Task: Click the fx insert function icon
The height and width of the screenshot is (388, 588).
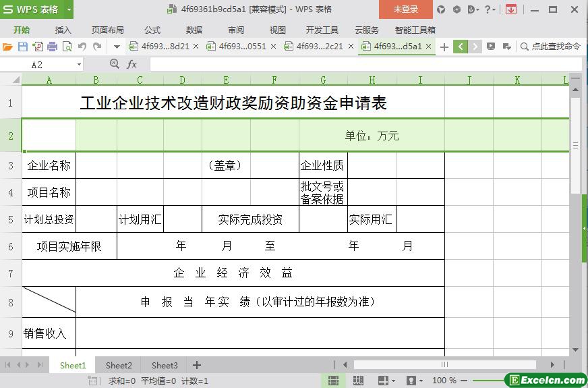Action: pos(132,64)
